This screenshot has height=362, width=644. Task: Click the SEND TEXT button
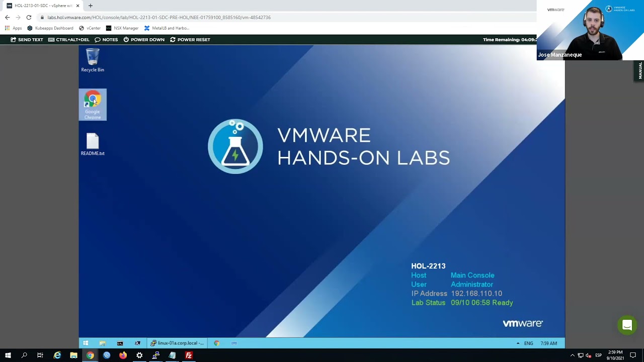[x=27, y=40]
